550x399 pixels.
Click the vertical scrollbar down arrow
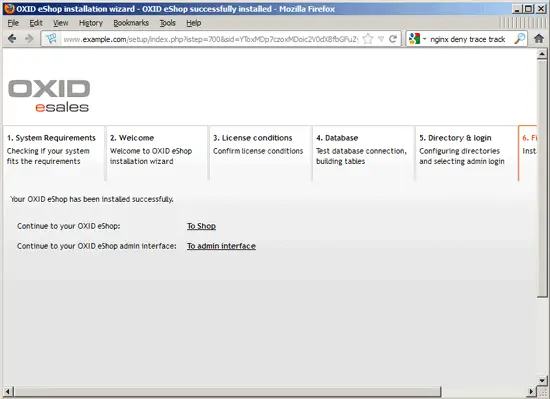click(x=542, y=380)
